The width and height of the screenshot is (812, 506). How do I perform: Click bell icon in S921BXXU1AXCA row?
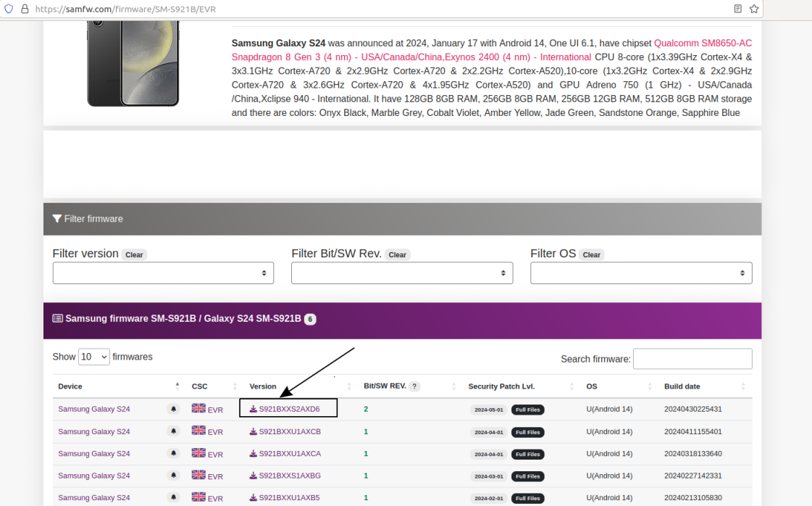pos(173,453)
